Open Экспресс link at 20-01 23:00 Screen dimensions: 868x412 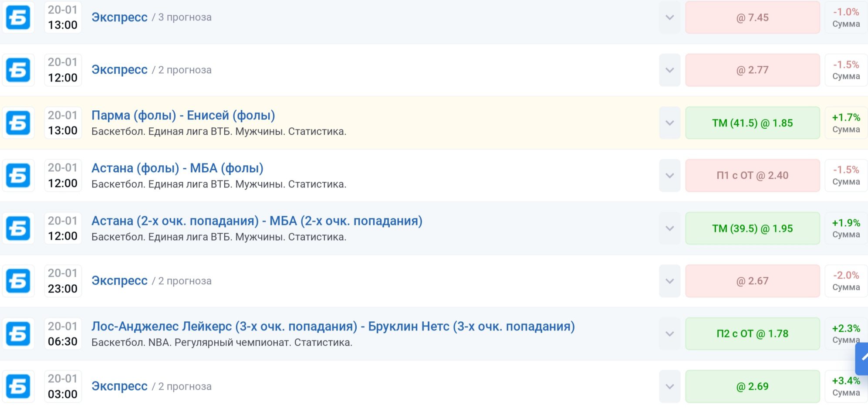119,281
